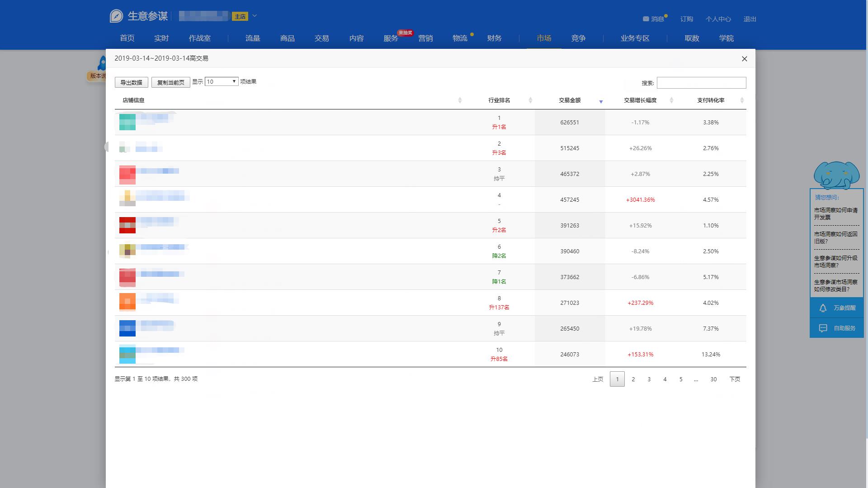Click the 626551 transaction amount cell

tap(570, 122)
